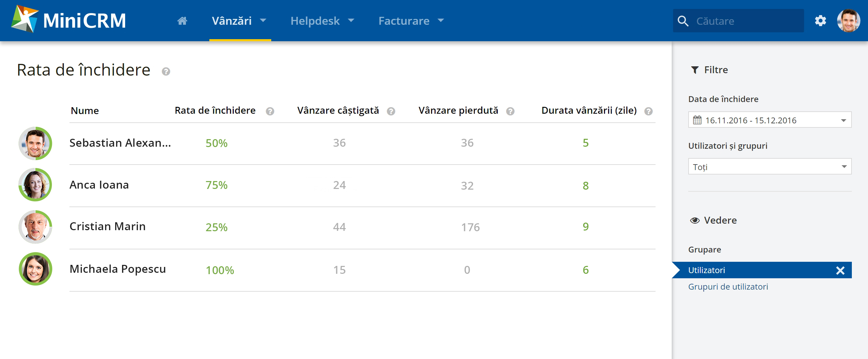Expand the Helpdesk dropdown arrow

click(x=351, y=21)
